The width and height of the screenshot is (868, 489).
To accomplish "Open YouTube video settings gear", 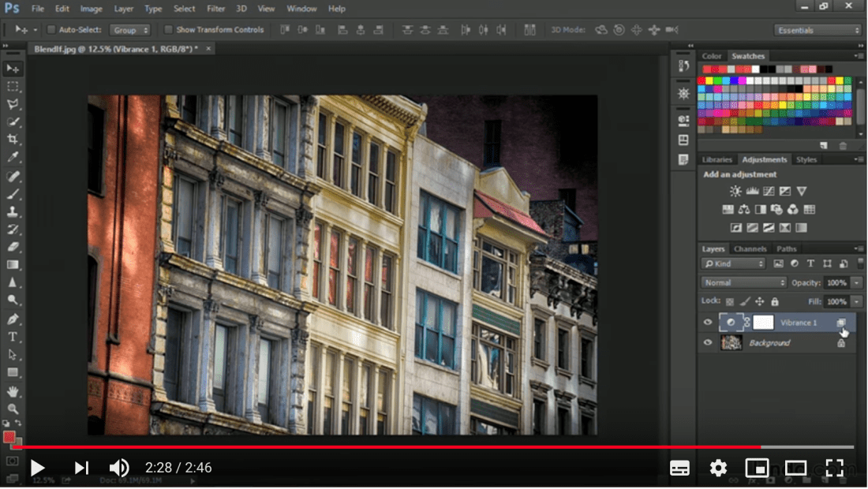I will click(718, 468).
